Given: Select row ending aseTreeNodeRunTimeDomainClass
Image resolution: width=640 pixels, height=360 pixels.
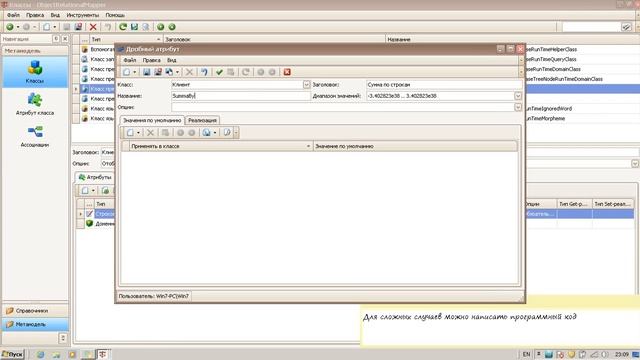Looking at the screenshot, I should tap(564, 79).
